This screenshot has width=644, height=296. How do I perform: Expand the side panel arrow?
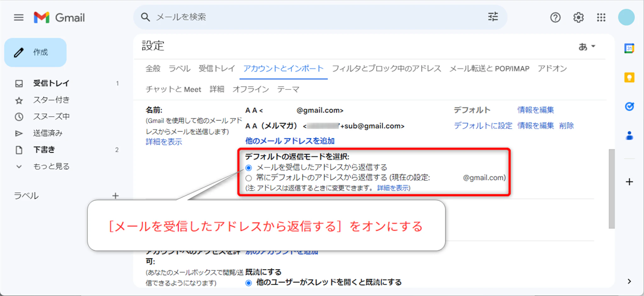629,281
